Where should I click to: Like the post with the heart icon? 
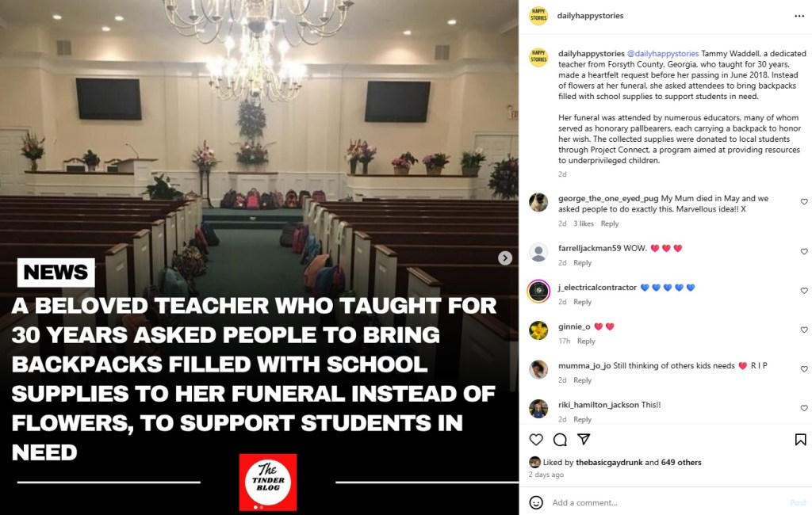pos(536,440)
